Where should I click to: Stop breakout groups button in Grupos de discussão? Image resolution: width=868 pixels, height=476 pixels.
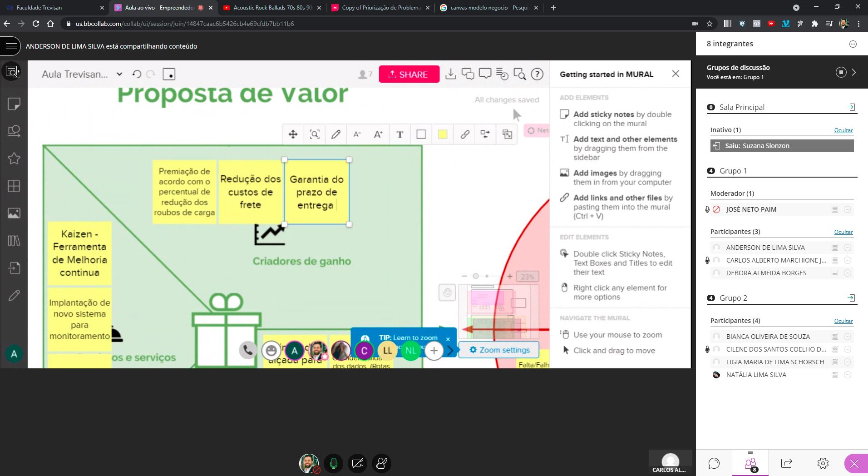coord(841,72)
